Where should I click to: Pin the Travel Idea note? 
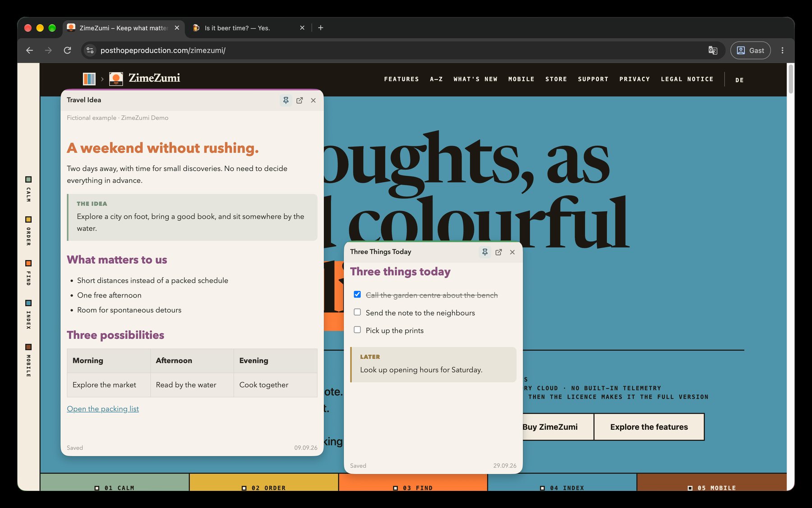(286, 100)
